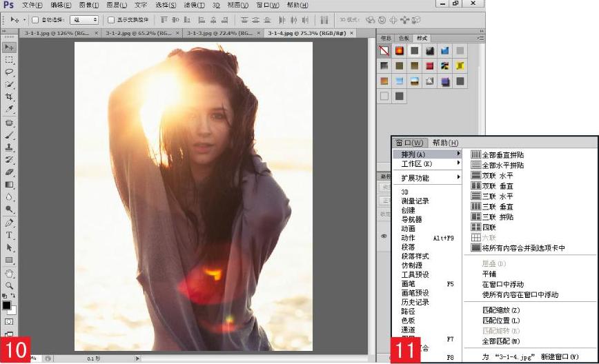The image size is (599, 364).
Task: Open the 文件(F) menu
Action: tap(32, 5)
